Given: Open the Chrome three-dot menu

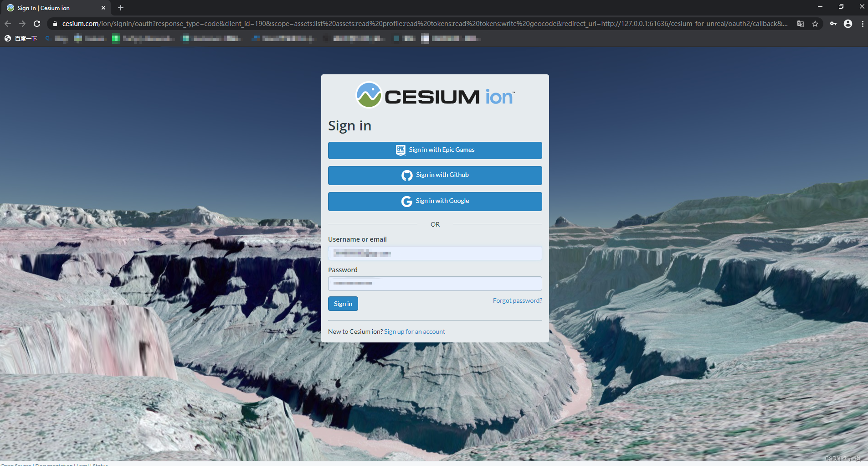Looking at the screenshot, I should pos(863,24).
